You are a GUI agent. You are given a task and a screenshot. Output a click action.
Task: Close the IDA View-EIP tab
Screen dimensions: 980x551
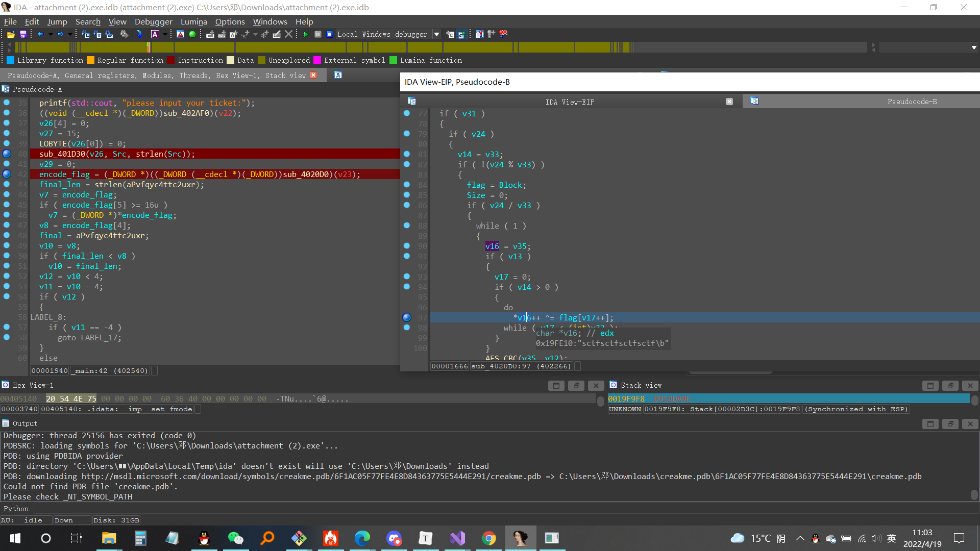[729, 102]
